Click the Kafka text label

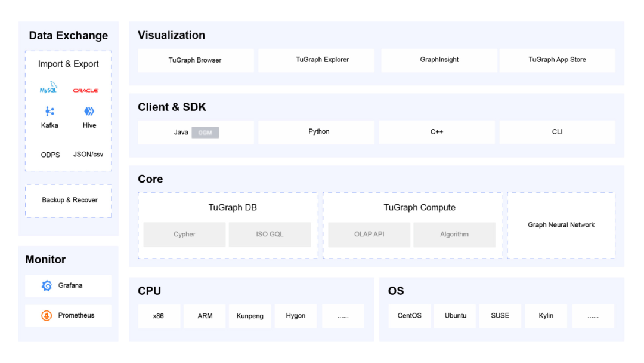point(49,125)
